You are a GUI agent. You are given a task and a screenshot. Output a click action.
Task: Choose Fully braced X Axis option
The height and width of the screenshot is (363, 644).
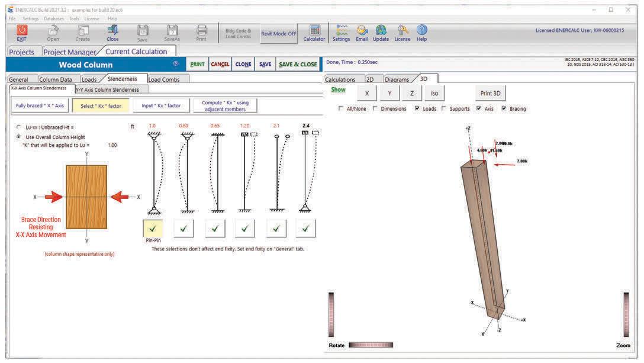(x=40, y=105)
